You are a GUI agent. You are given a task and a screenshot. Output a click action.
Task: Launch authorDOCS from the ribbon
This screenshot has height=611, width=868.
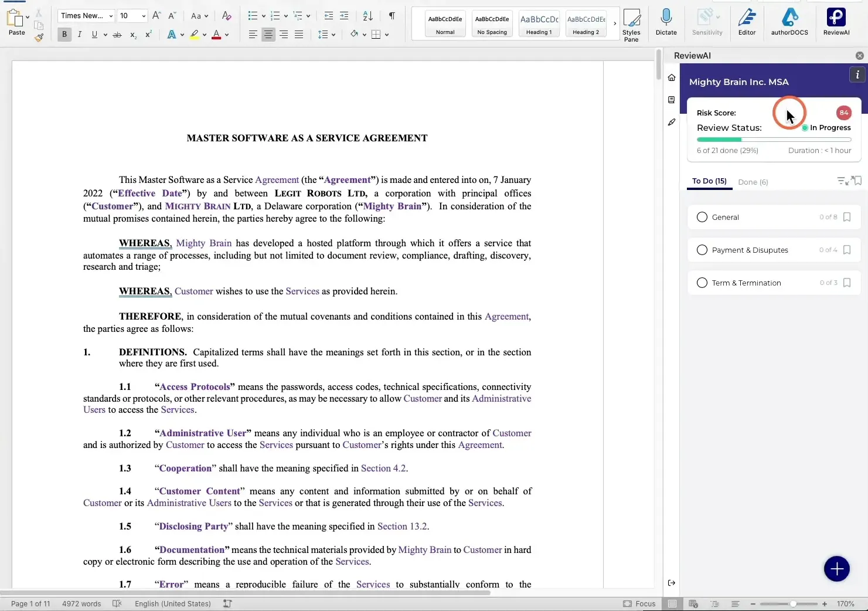click(x=789, y=22)
